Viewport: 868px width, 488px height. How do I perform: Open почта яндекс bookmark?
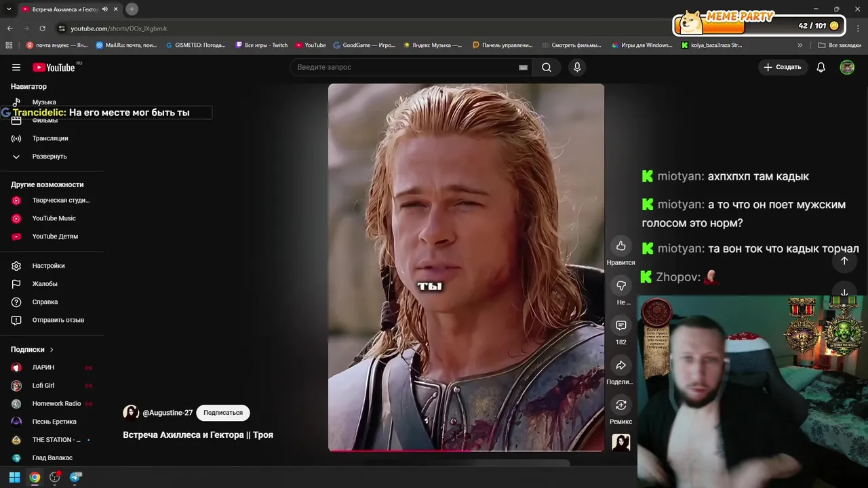click(x=57, y=45)
